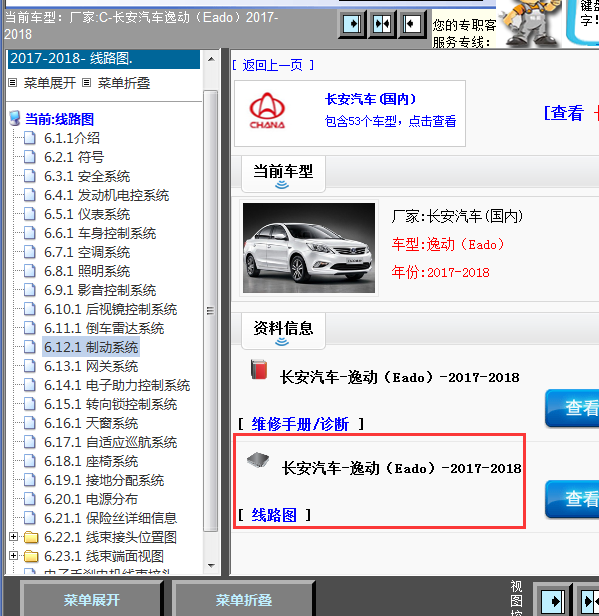The width and height of the screenshot is (599, 616).
Task: Open 6.1.1介绍 in the tree
Action: [x=72, y=138]
